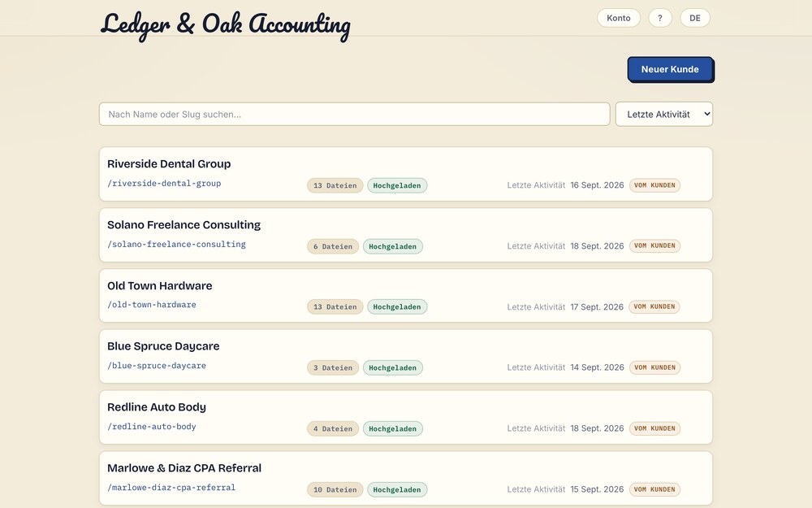Switch language using the DE button
Screen dimensions: 812x508
tap(695, 18)
